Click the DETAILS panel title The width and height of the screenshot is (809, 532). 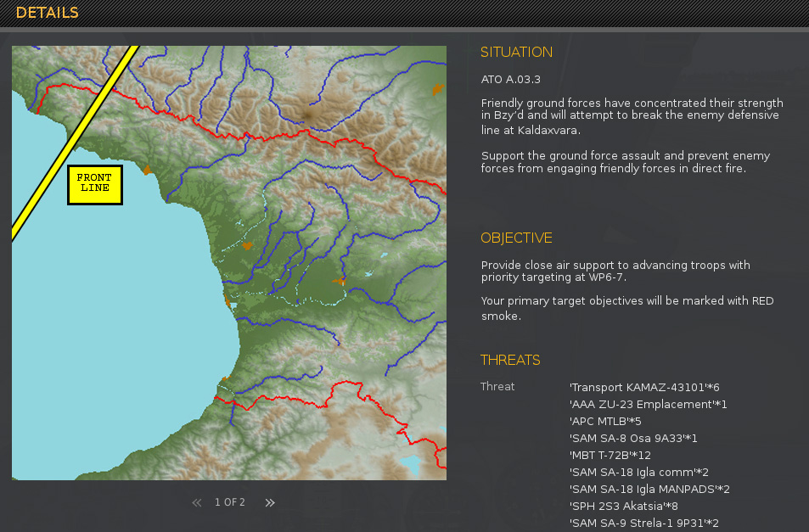47,13
